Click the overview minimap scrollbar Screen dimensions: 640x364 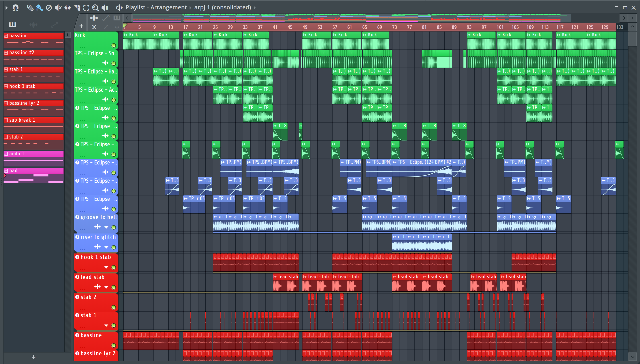tap(351, 18)
